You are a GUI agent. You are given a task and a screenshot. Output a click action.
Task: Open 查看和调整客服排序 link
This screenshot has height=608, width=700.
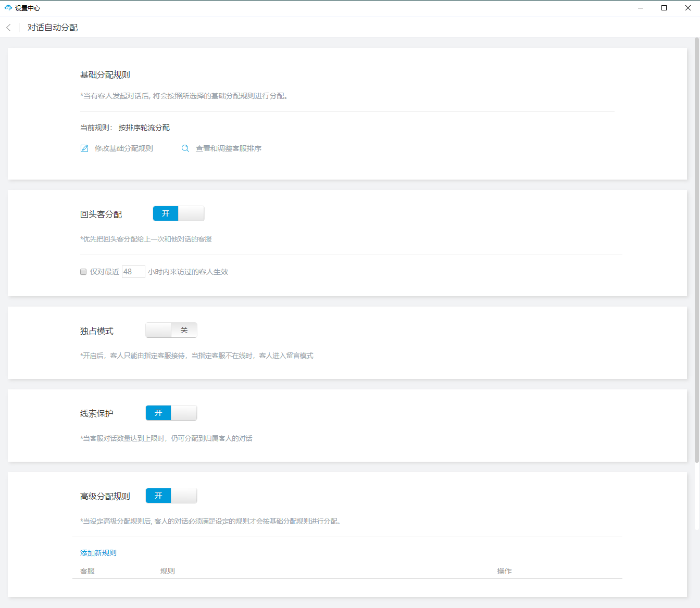[x=229, y=148]
